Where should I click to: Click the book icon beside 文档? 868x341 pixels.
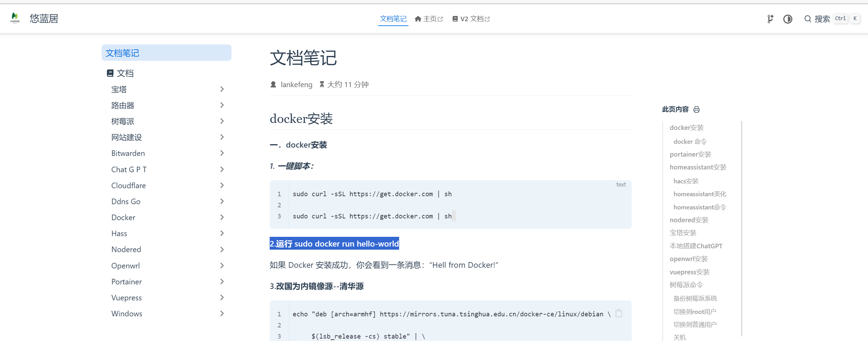(110, 73)
